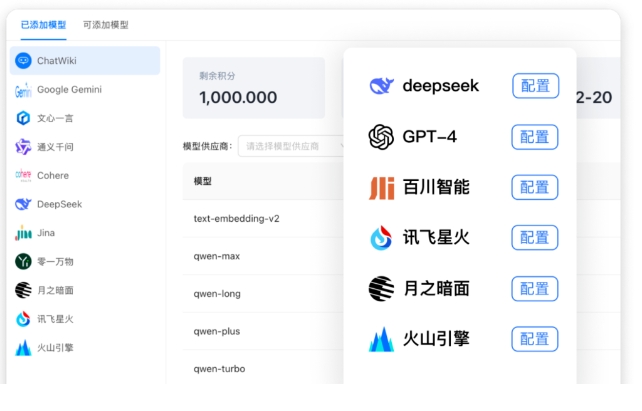Click the 火山引擎 icon in sidebar
This screenshot has height=411, width=642.
(x=23, y=348)
